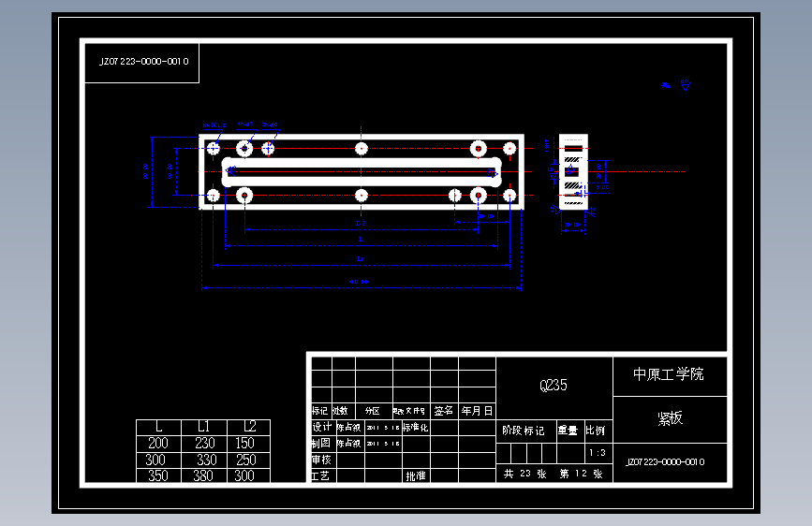Screen dimensions: 812x526
Task: Select the drafter name in the 制图 row
Action: (x=349, y=443)
